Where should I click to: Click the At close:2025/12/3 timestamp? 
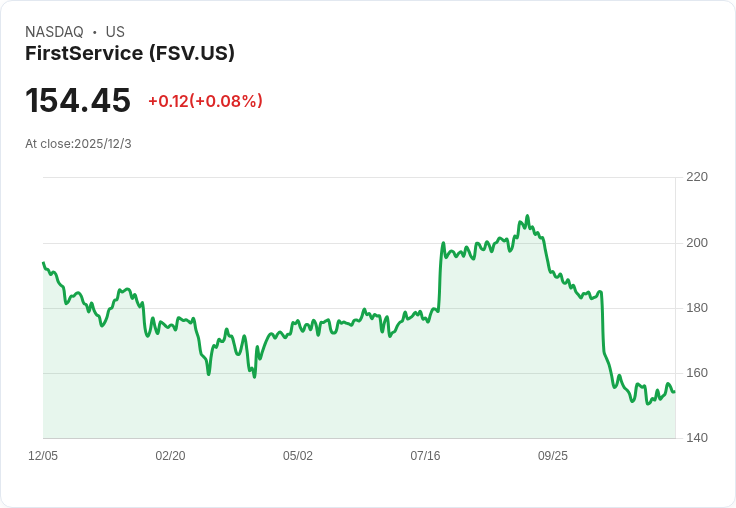[78, 144]
